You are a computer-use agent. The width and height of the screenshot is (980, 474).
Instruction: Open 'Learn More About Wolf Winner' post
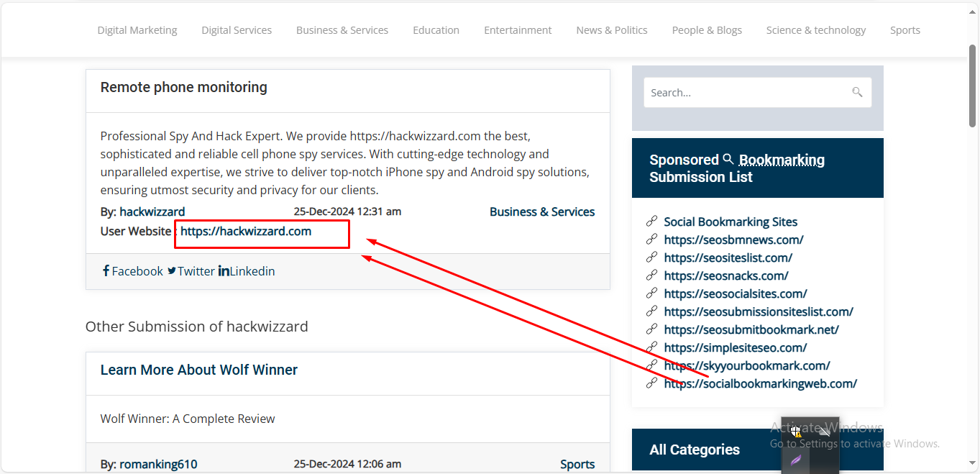tap(198, 370)
